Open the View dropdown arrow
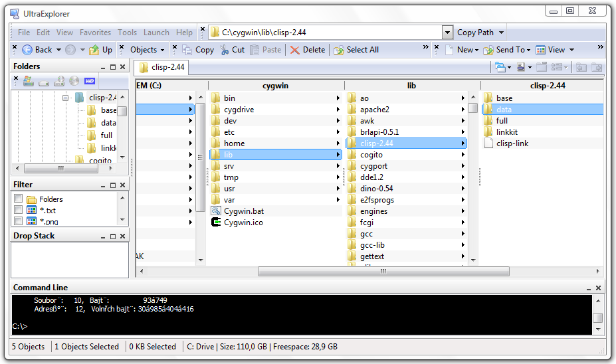616x364 pixels. coord(571,50)
